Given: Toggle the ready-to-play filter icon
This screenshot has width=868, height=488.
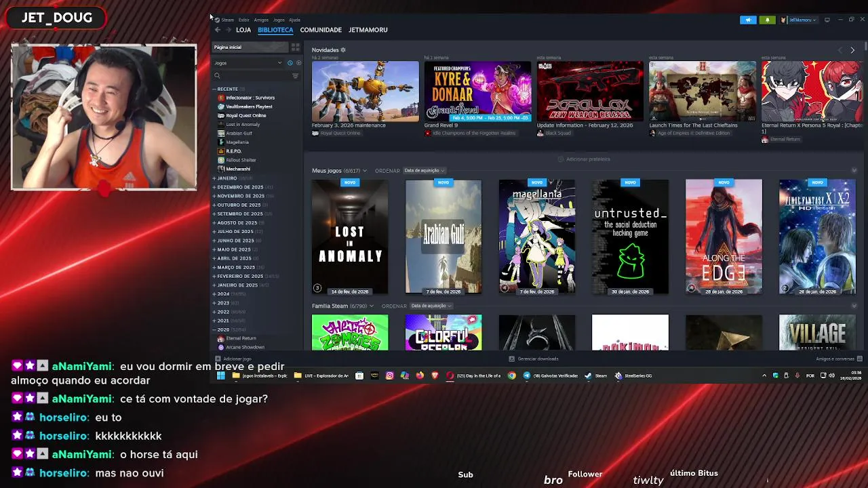Looking at the screenshot, I should (298, 63).
